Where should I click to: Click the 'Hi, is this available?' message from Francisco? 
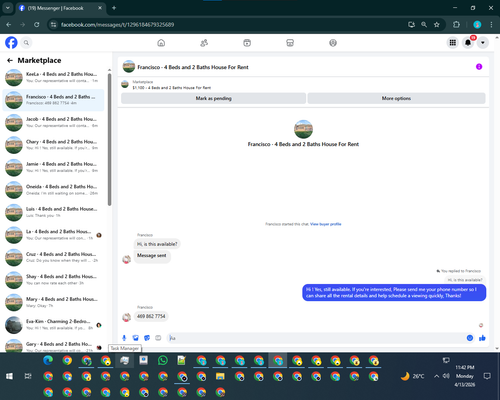coord(157,244)
